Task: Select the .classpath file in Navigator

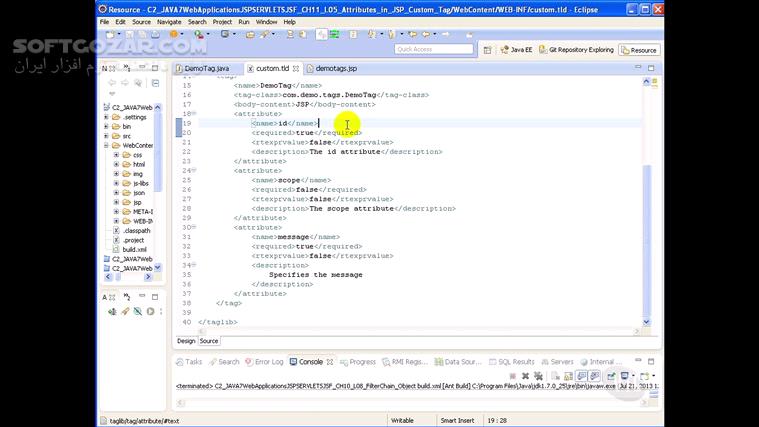Action: (x=136, y=230)
